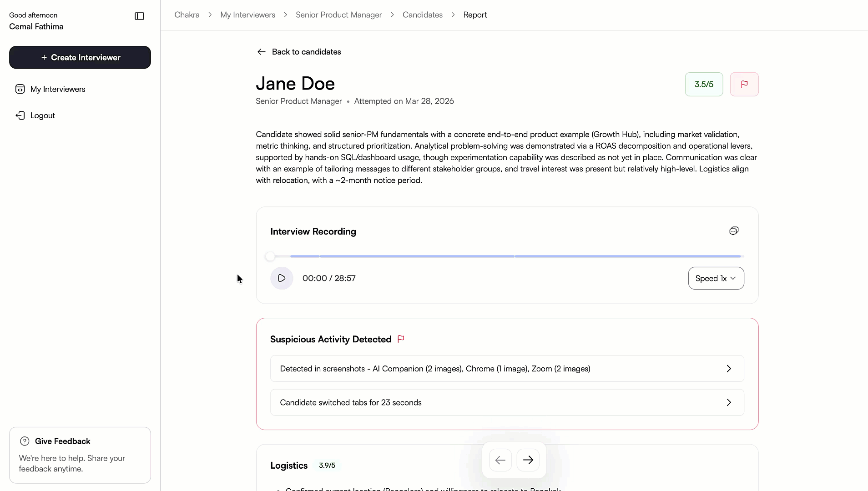Viewport: 868px width, 491px height.
Task: Open Senior Product Manager from the breadcrumb
Action: pyautogui.click(x=338, y=15)
